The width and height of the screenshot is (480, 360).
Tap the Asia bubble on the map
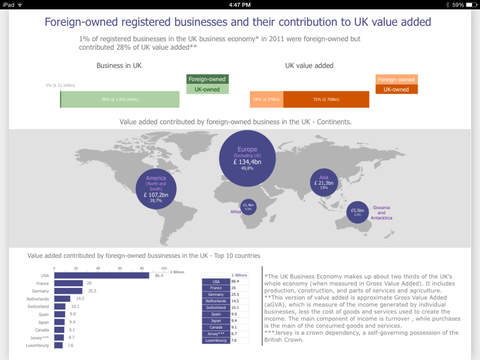click(x=324, y=182)
